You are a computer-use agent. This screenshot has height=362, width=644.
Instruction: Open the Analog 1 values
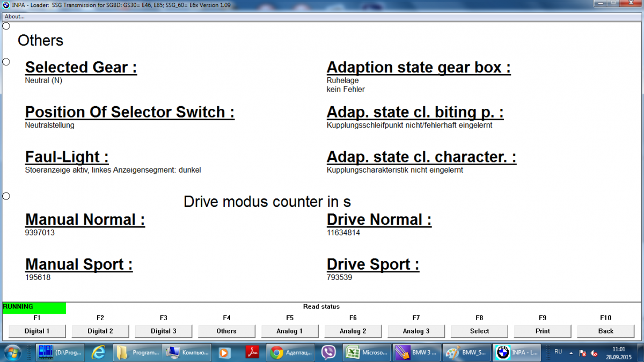pos(290,331)
